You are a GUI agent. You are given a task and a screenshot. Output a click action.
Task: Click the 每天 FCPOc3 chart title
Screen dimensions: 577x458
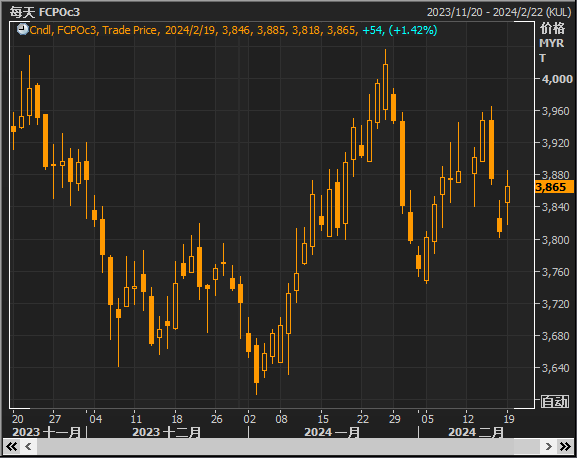click(x=45, y=12)
